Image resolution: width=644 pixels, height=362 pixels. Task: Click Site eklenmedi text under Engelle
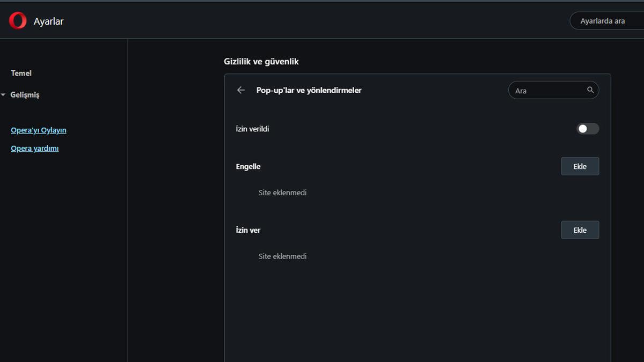coord(282,193)
